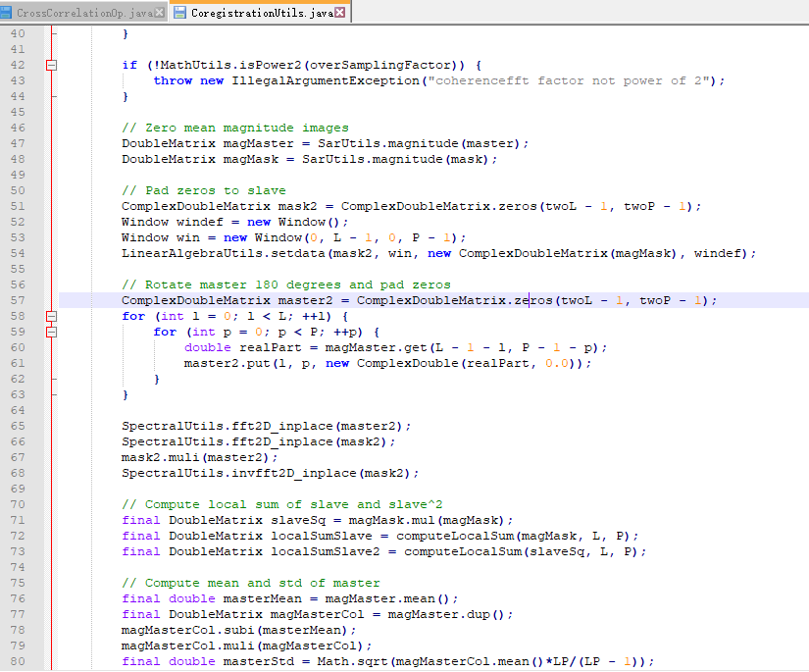Click 'windef' on line 52
The image size is (809, 672).
coord(200,222)
